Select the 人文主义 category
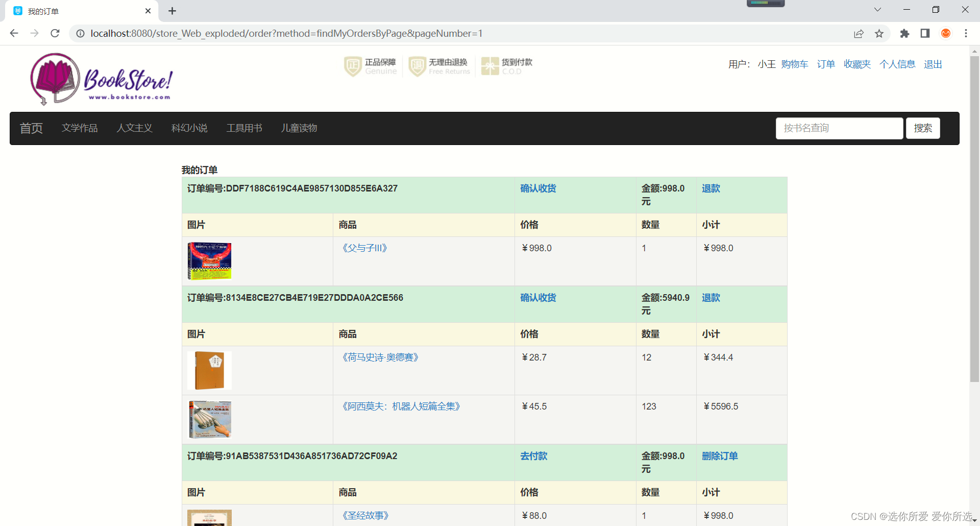The width and height of the screenshot is (980, 526). 135,128
